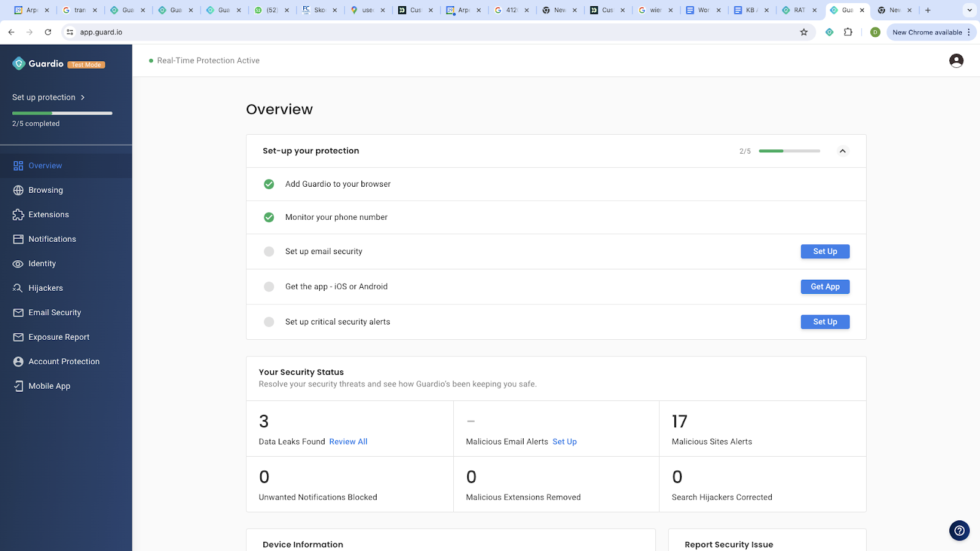
Task: Click the 2/5 setup progress bar
Action: pos(789,151)
